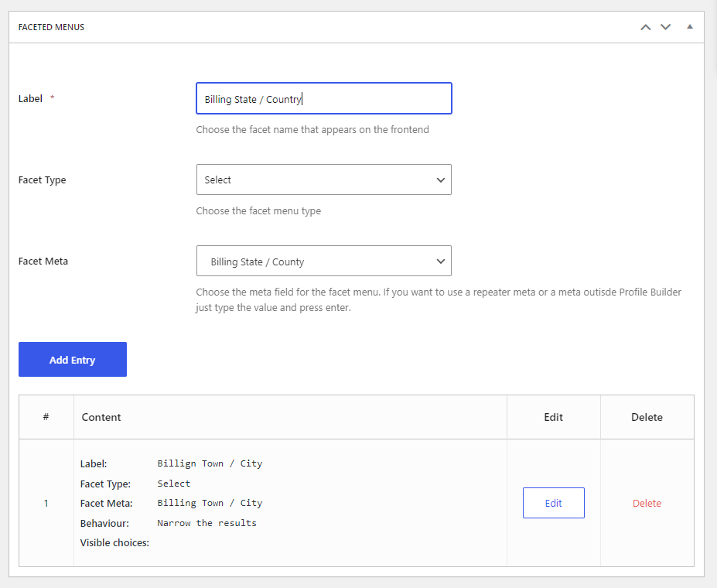
Task: Open the Facet Type dropdown
Action: (324, 179)
